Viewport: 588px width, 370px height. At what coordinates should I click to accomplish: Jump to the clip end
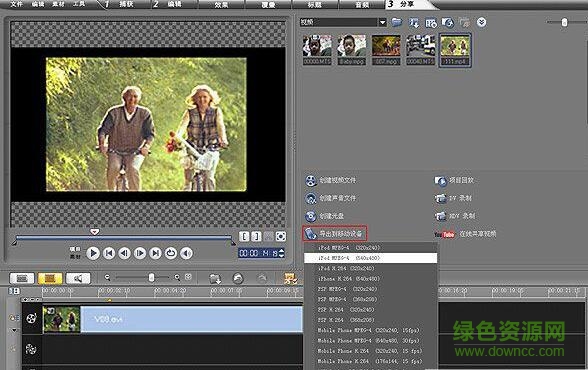pyautogui.click(x=155, y=253)
